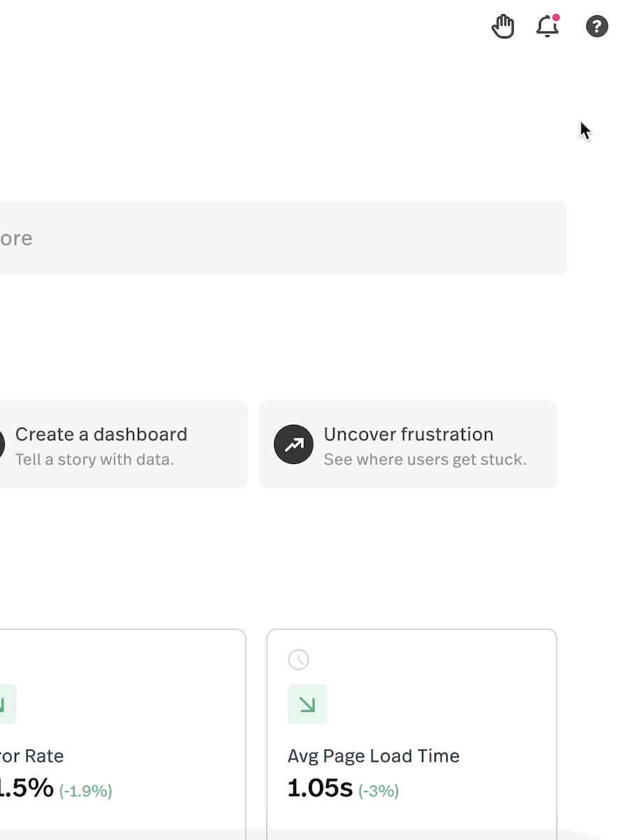Click the raised hand icon in header

[502, 27]
